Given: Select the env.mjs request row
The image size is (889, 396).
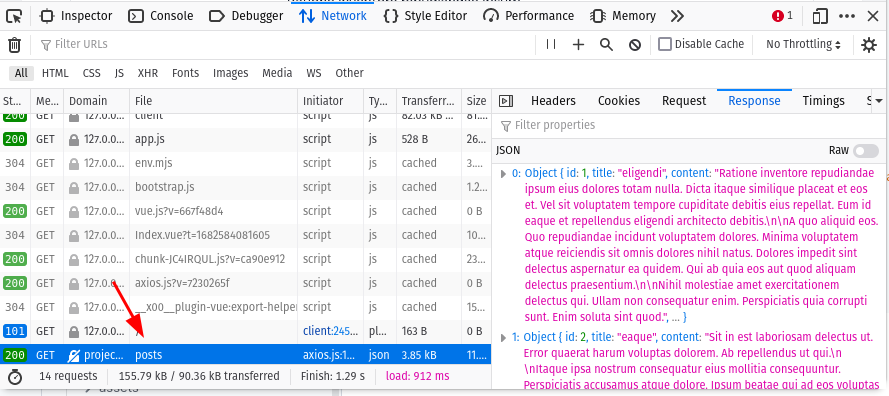Looking at the screenshot, I should pyautogui.click(x=245, y=163).
